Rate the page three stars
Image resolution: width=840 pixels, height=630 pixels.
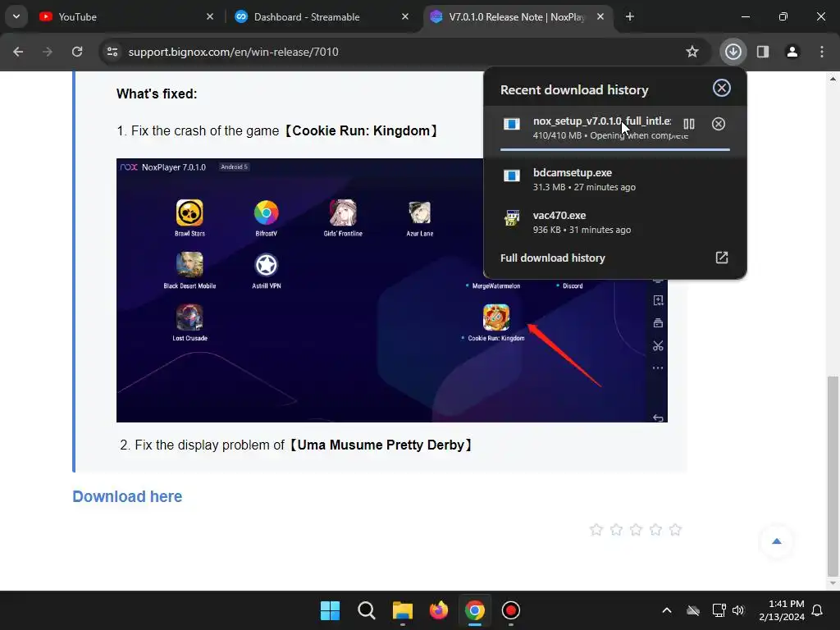pos(636,530)
